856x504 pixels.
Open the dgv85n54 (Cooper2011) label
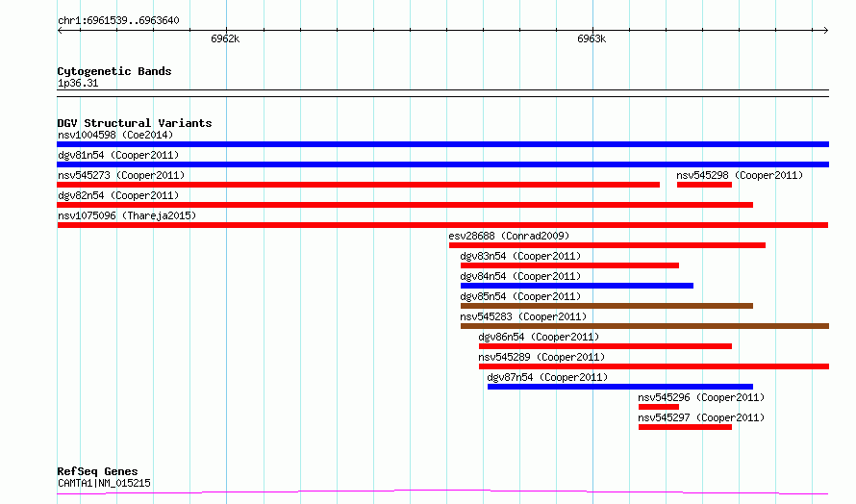(520, 296)
